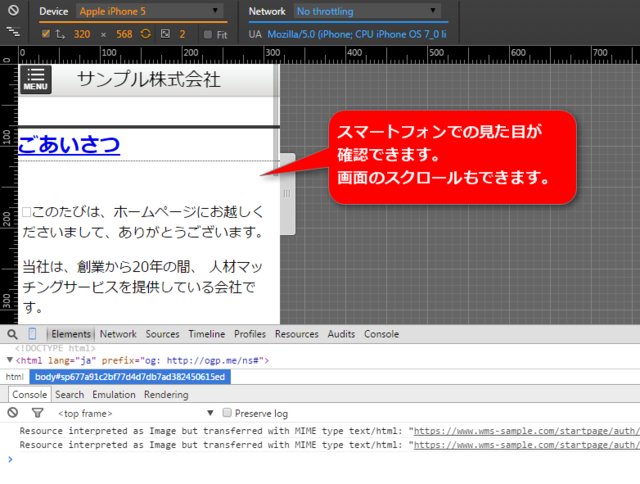The image size is (640, 484).
Task: Open the Emulation drawer tab
Action: click(114, 395)
